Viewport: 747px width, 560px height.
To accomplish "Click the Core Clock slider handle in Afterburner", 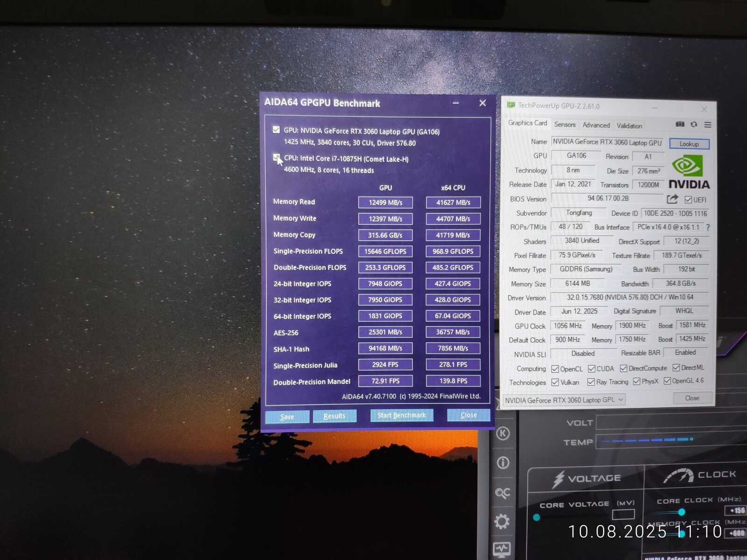I will tap(682, 512).
